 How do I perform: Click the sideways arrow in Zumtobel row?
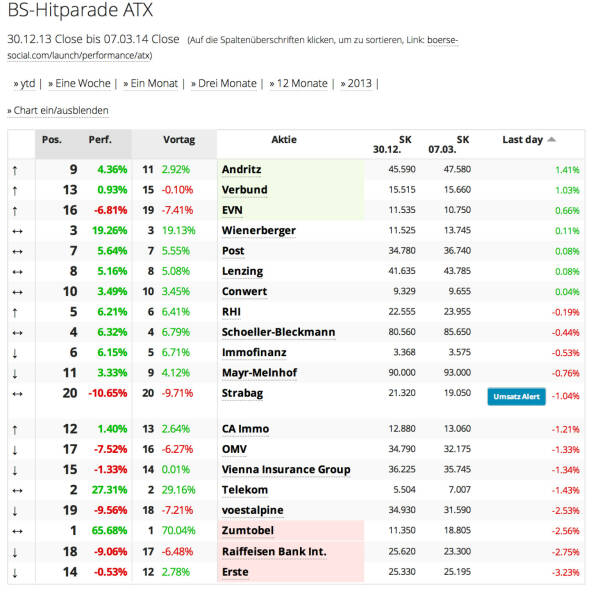(x=17, y=531)
